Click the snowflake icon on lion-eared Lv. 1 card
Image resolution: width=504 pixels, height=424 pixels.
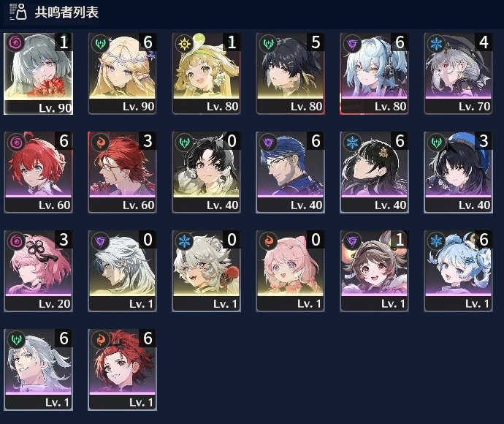click(x=185, y=241)
